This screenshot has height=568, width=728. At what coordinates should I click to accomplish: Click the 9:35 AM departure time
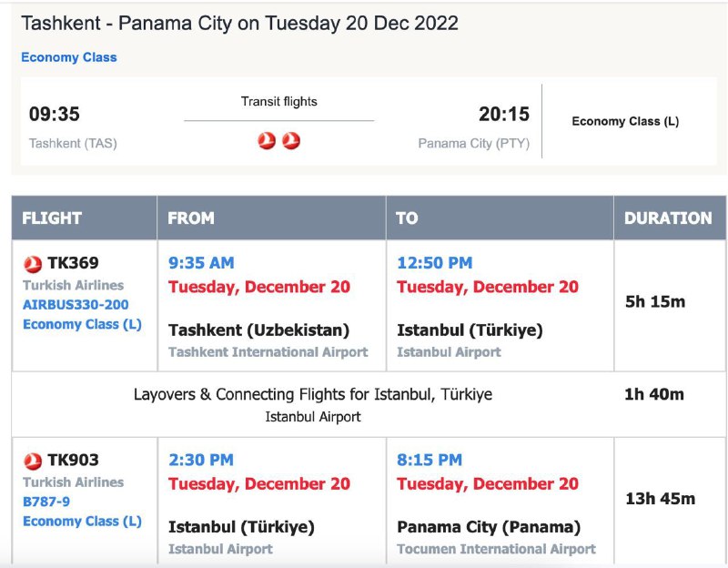pyautogui.click(x=201, y=263)
